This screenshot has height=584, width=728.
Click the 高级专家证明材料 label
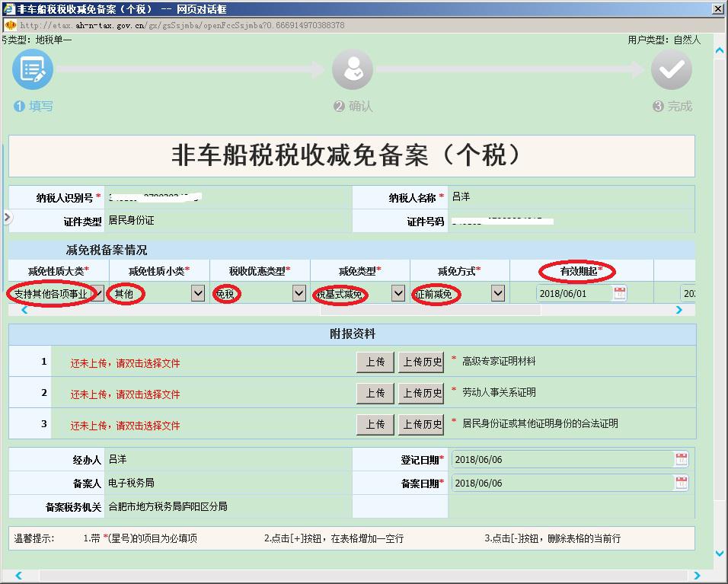499,361
